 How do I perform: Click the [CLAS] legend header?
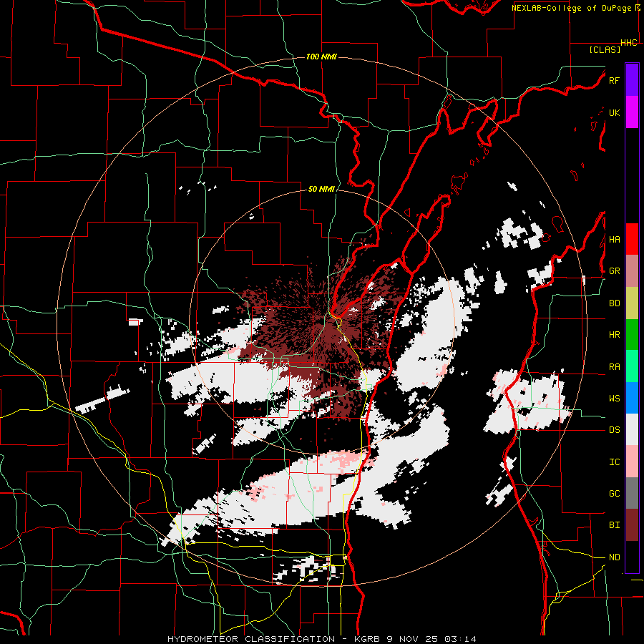605,49
